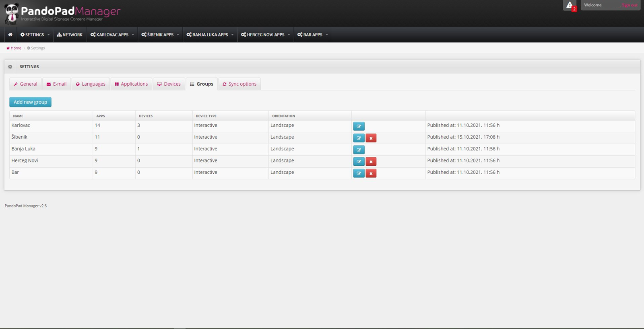
Task: Delete the Herceg Novi group
Action: [x=371, y=162]
